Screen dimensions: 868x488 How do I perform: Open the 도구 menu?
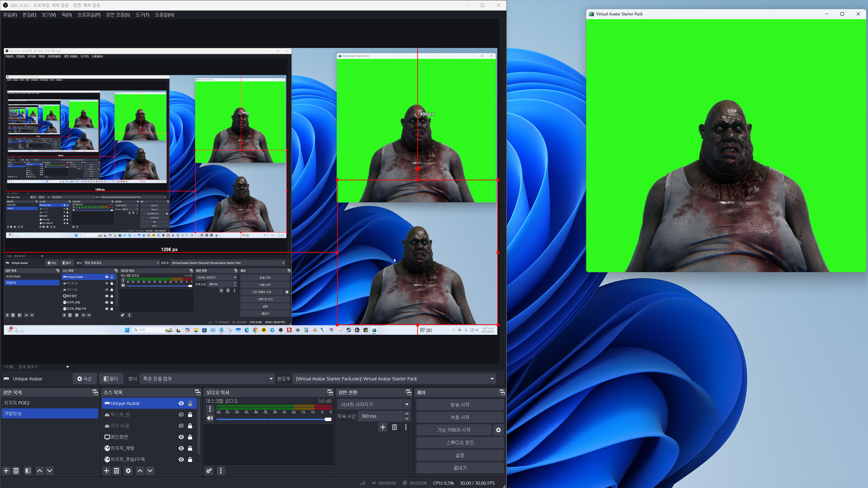coord(142,14)
